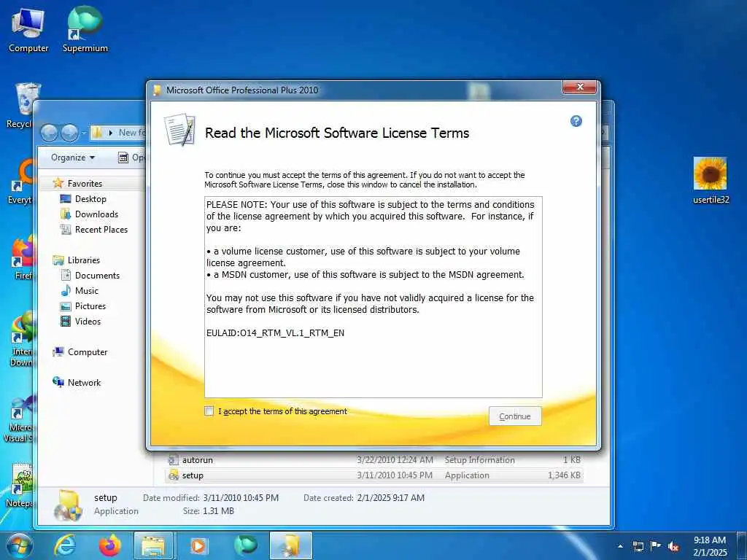Viewport: 747px width, 560px height.
Task: Select the Recycle Bin desktop icon
Action: 19,106
